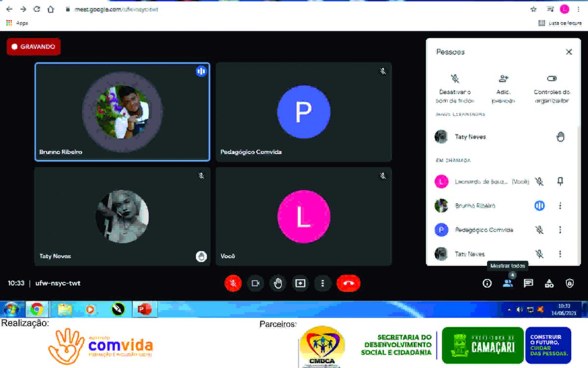Click Desativar o som de todos
Image resolution: width=588 pixels, height=368 pixels.
pos(455,89)
